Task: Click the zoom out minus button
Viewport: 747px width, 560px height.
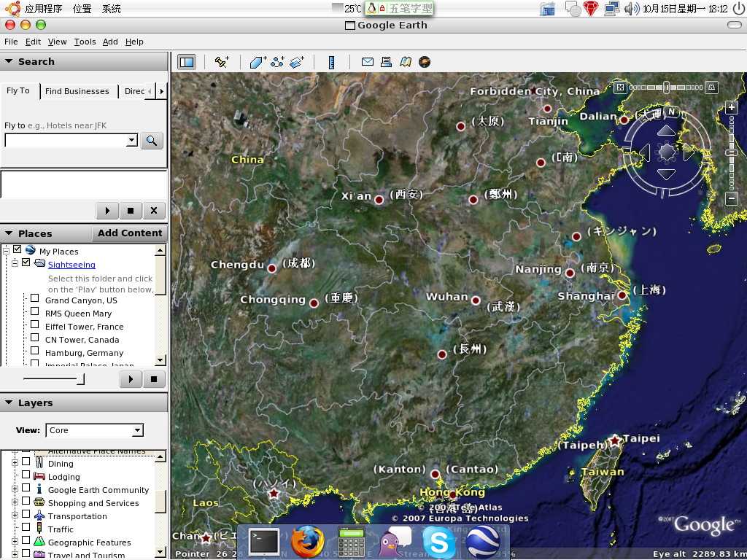Action: click(732, 198)
